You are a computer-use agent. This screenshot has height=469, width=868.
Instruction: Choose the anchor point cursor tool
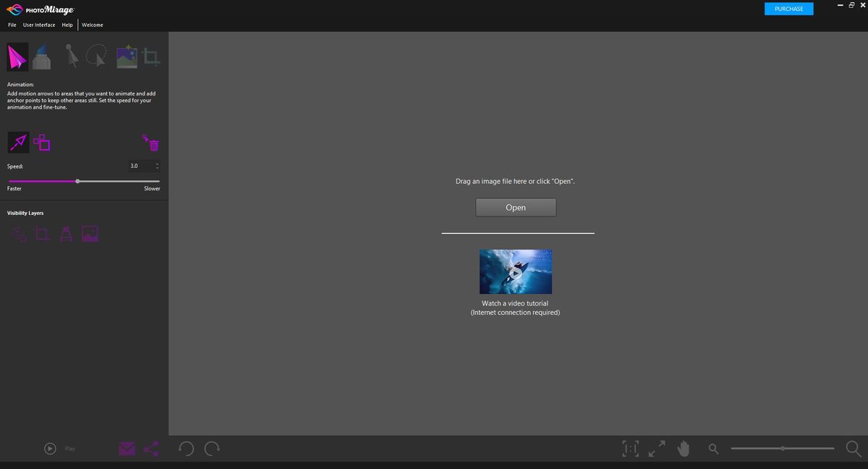click(x=71, y=56)
